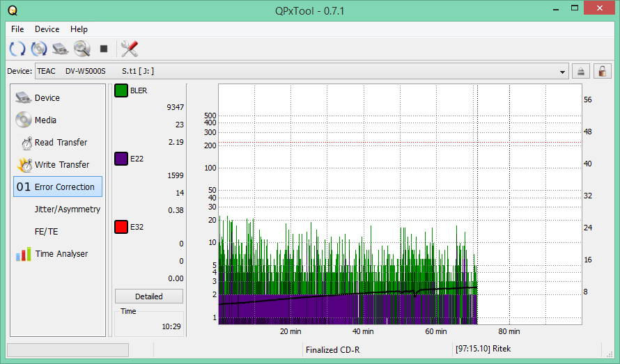Click the error correction graph area
Screen dimensions: 620x364
400,204
